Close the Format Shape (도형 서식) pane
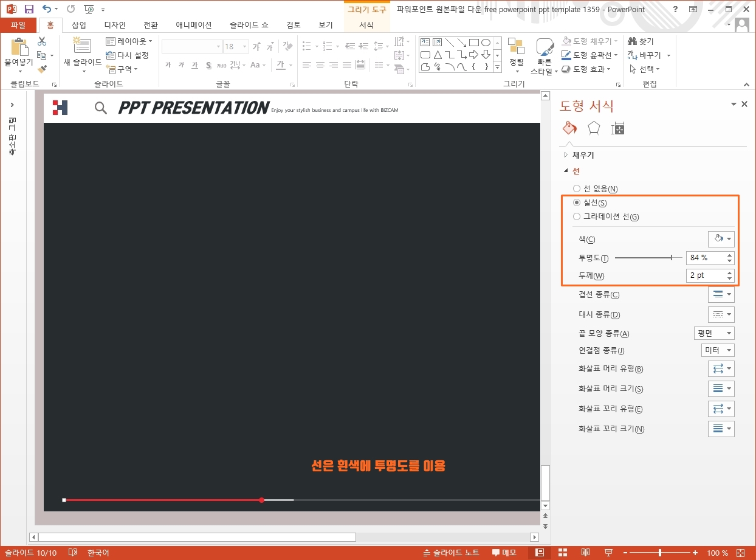 tap(744, 105)
